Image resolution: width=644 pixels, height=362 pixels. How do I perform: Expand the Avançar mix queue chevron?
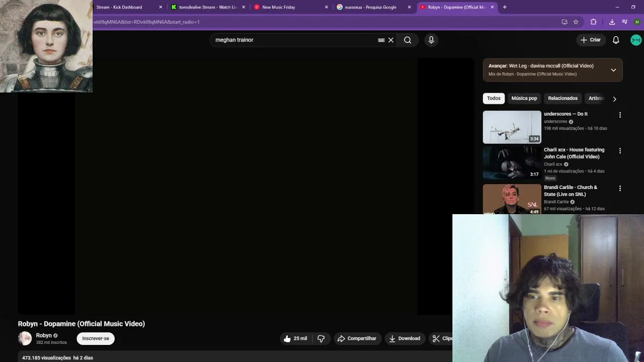click(613, 70)
